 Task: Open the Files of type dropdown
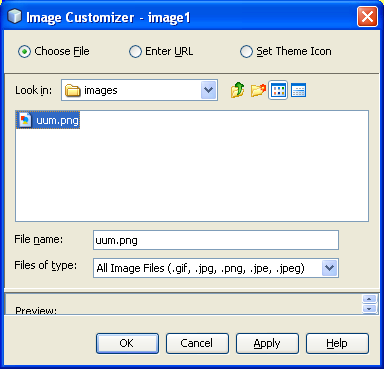(330, 268)
